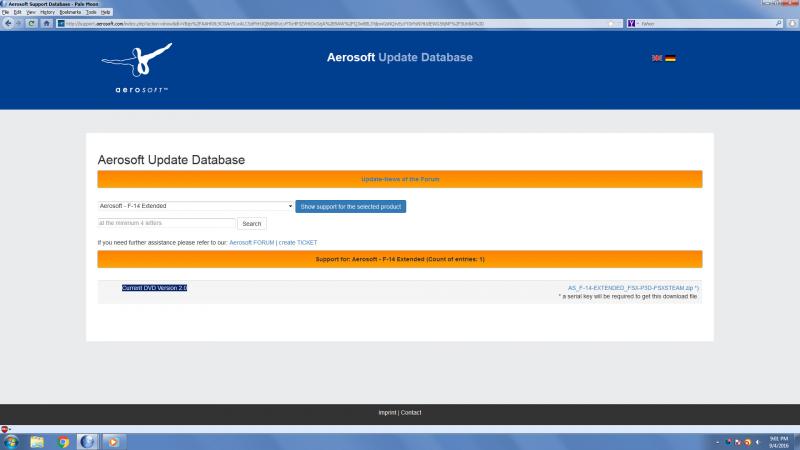Viewport: 800px width, 450px height.
Task: Open the volume speaker tray icon
Action: 758,442
